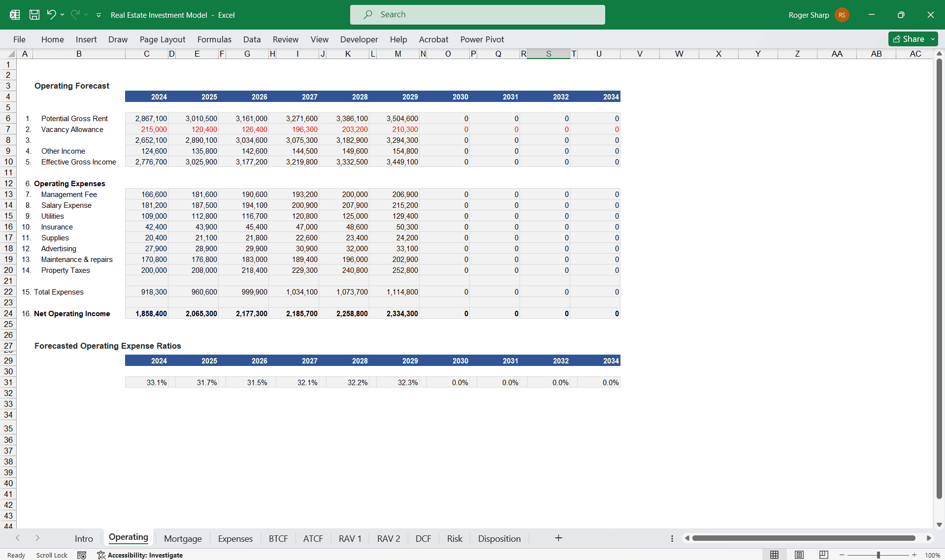This screenshot has height=560, width=945.
Task: Switch to the Intro sheet tab
Action: 84,539
